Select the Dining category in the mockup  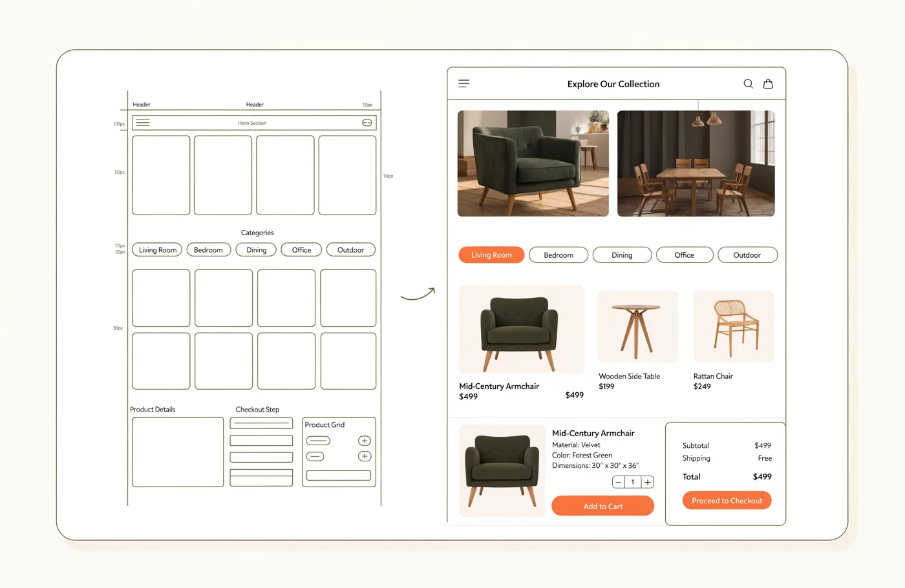click(622, 255)
